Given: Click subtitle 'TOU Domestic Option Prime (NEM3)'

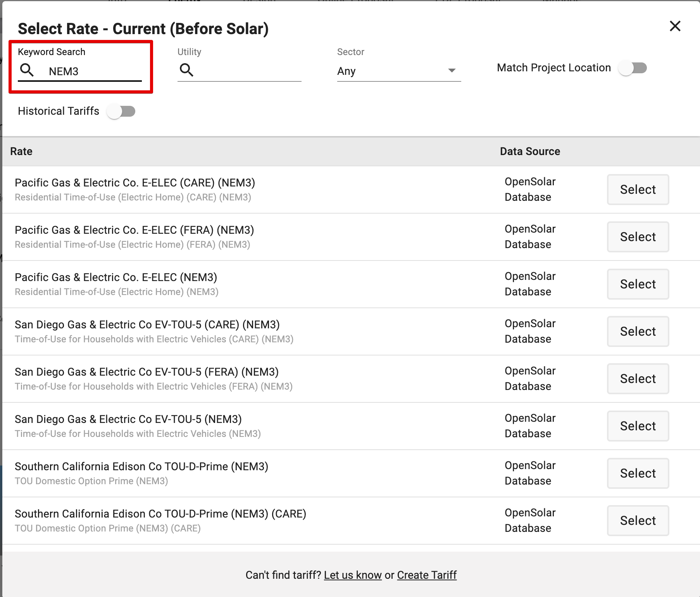Looking at the screenshot, I should click(91, 481).
